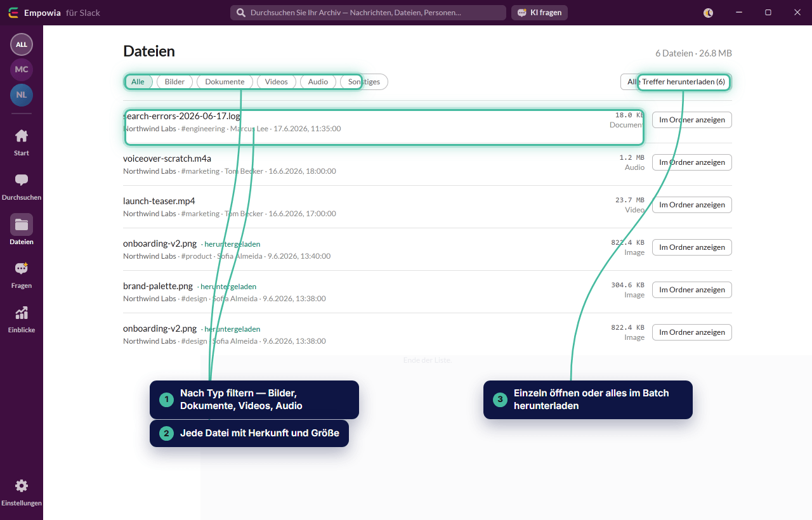Toggle the dark mode moon icon
This screenshot has width=812, height=520.
pos(709,13)
